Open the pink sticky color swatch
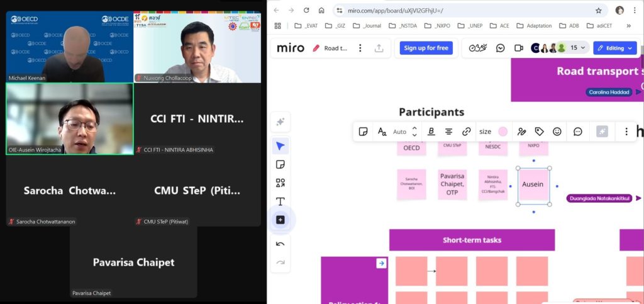644x304 pixels. pos(502,132)
